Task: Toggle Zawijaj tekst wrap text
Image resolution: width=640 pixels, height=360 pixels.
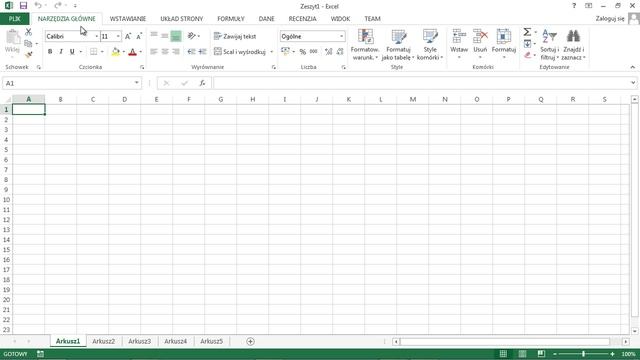Action: pos(235,36)
